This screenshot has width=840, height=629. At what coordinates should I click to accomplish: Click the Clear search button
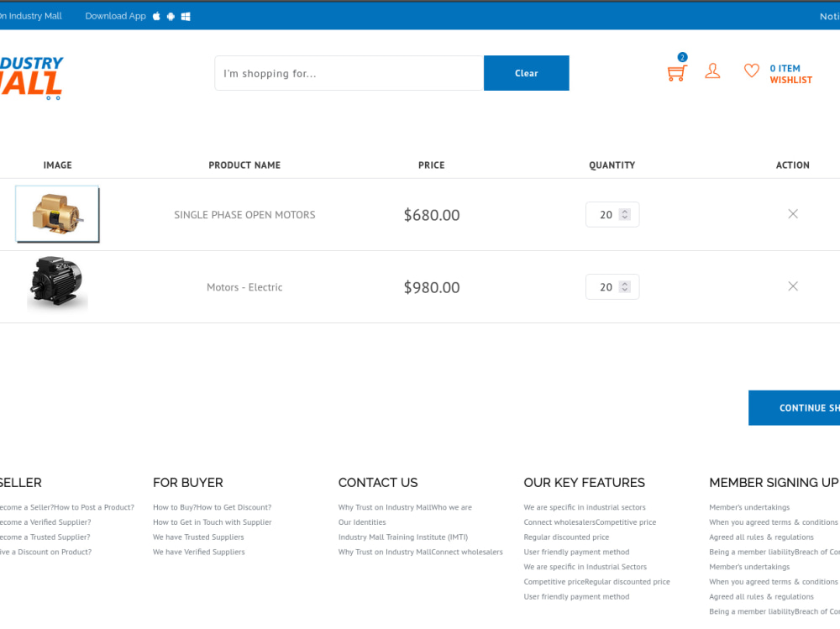[526, 73]
